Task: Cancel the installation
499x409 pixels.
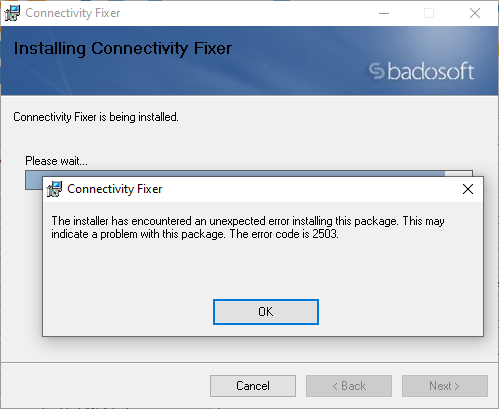Action: point(253,386)
